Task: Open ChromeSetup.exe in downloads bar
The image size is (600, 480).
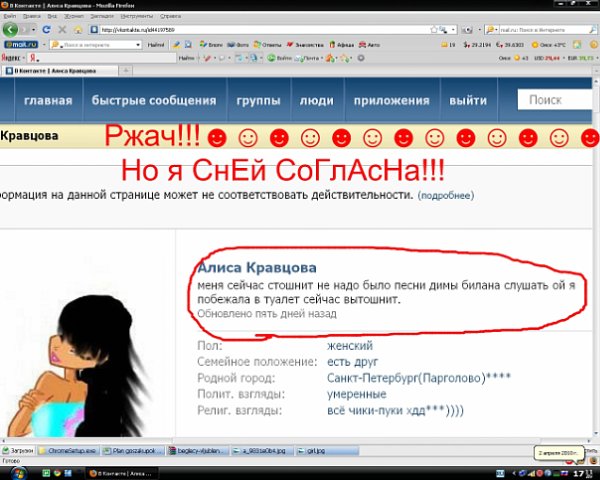Action: (x=71, y=451)
